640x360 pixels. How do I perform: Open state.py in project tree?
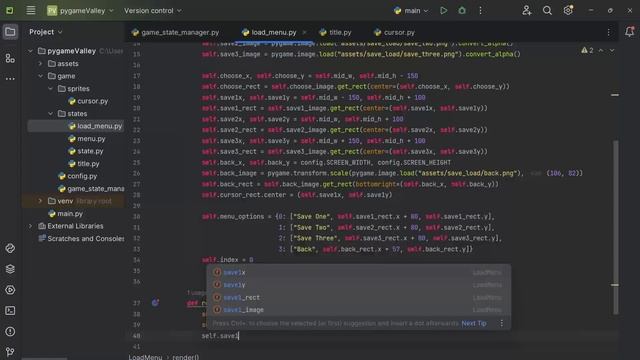click(x=90, y=151)
